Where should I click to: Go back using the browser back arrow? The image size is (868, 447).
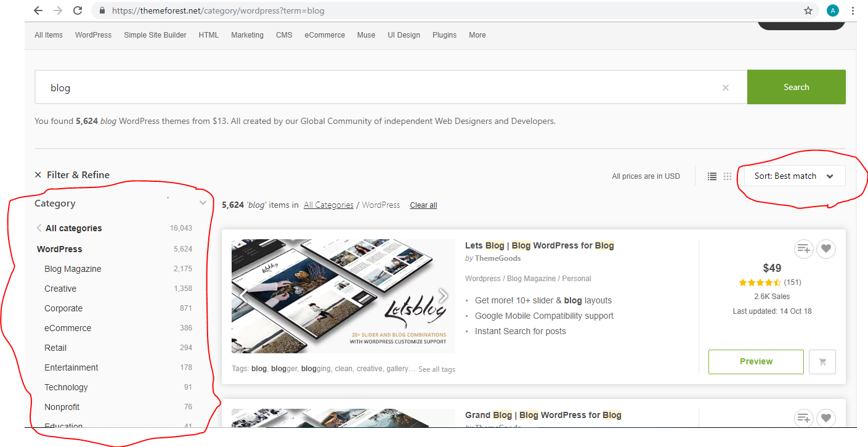[x=39, y=10]
